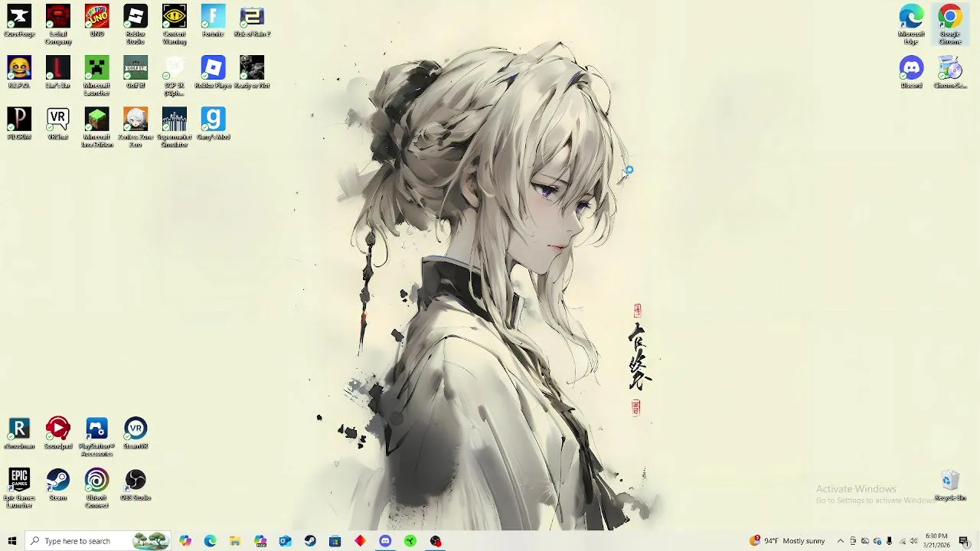Select the Risk of Rain 2 icon

pos(252,21)
